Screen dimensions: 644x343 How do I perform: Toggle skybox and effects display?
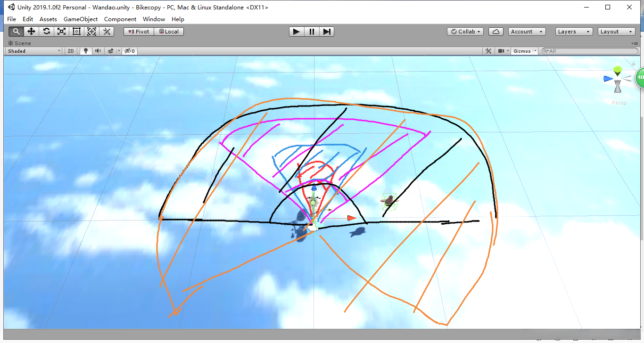(x=110, y=51)
